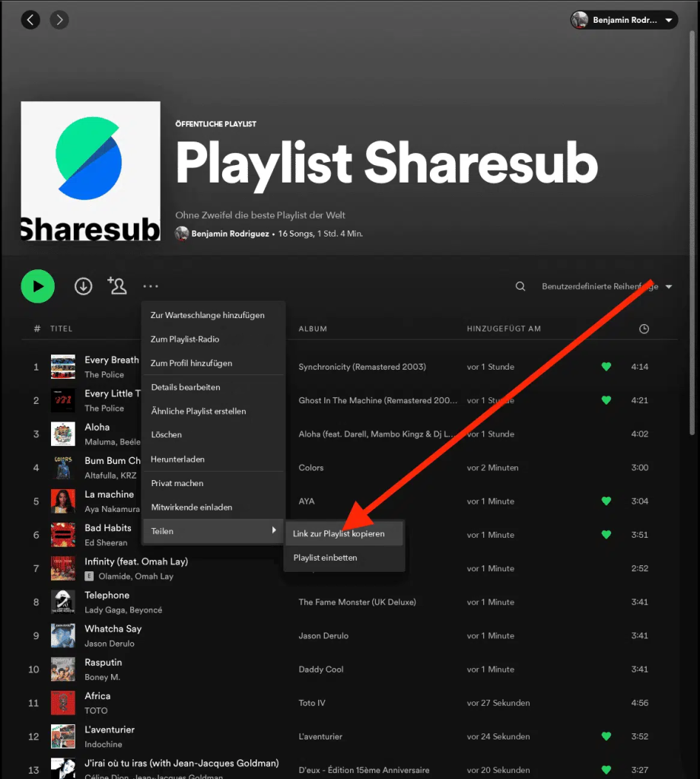Go forward with the right arrow button
The width and height of the screenshot is (700, 779).
click(x=59, y=20)
